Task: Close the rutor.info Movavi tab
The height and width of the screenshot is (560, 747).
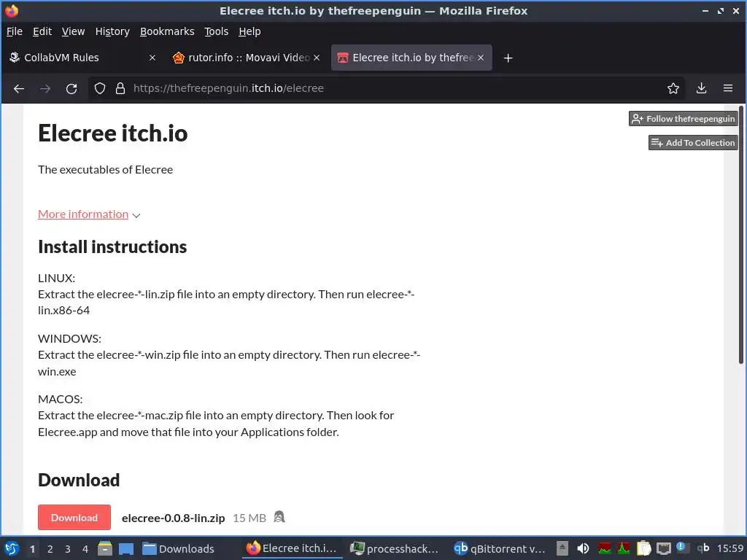Action: (317, 58)
